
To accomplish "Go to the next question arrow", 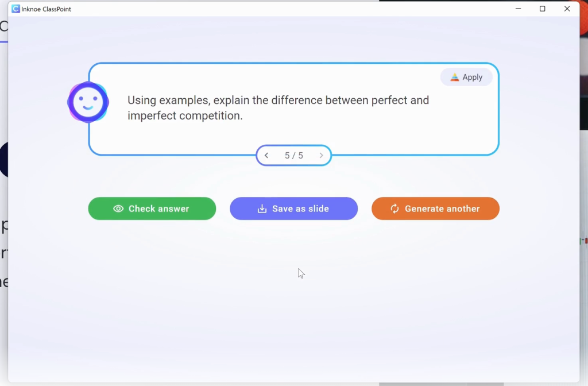I will pos(321,155).
